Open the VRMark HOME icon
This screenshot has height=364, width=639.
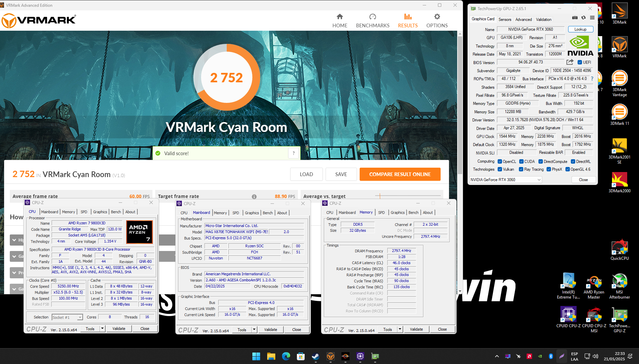click(x=340, y=17)
